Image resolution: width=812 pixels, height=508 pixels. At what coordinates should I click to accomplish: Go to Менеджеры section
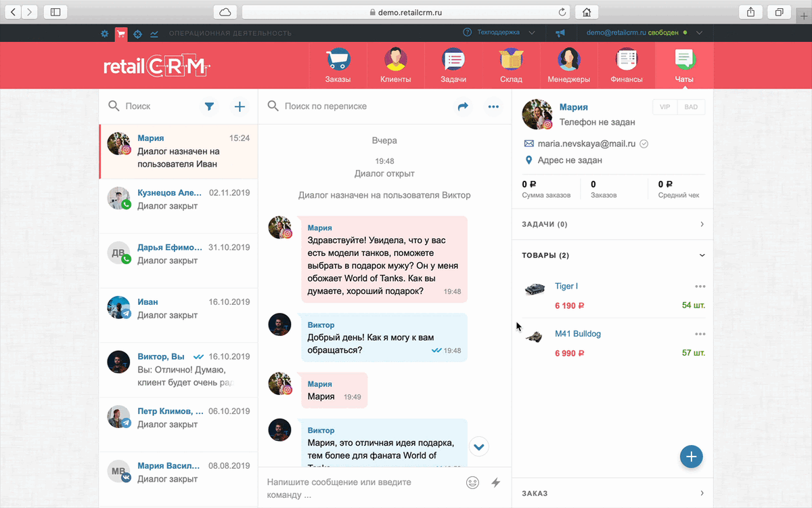click(x=568, y=66)
